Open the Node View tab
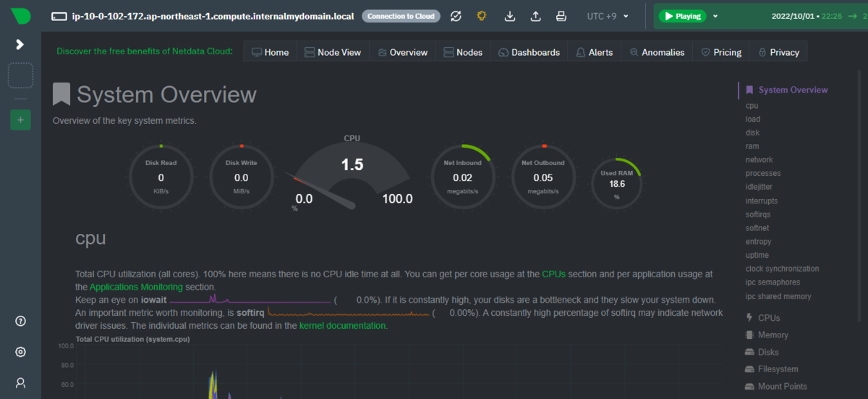The width and height of the screenshot is (868, 399). coord(333,52)
